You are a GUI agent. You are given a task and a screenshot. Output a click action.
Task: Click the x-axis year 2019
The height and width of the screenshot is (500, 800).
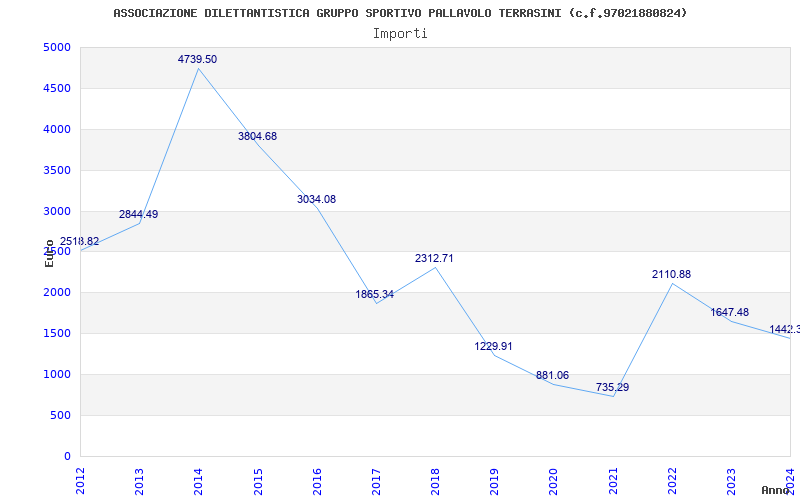click(x=494, y=481)
